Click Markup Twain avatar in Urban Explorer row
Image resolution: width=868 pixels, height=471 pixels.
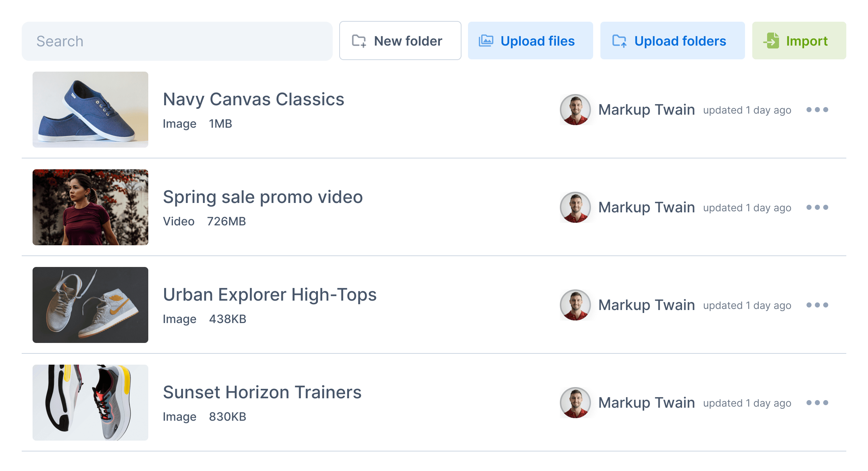point(575,305)
